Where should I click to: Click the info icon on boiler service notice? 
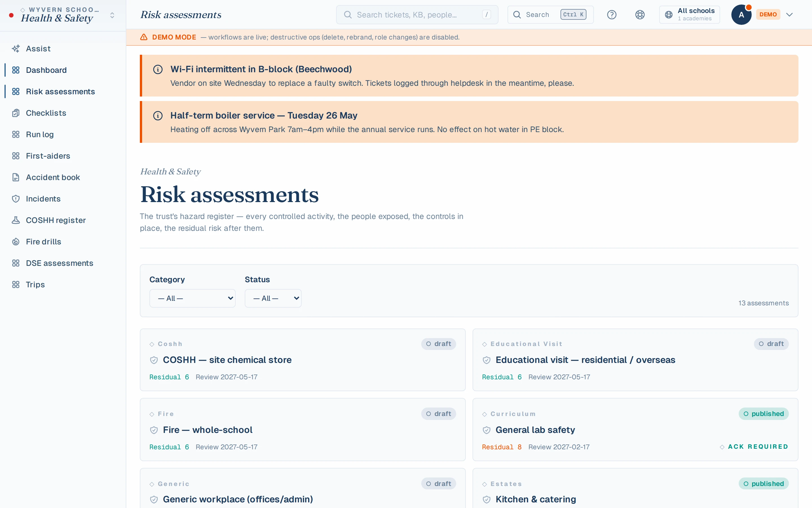click(x=158, y=116)
